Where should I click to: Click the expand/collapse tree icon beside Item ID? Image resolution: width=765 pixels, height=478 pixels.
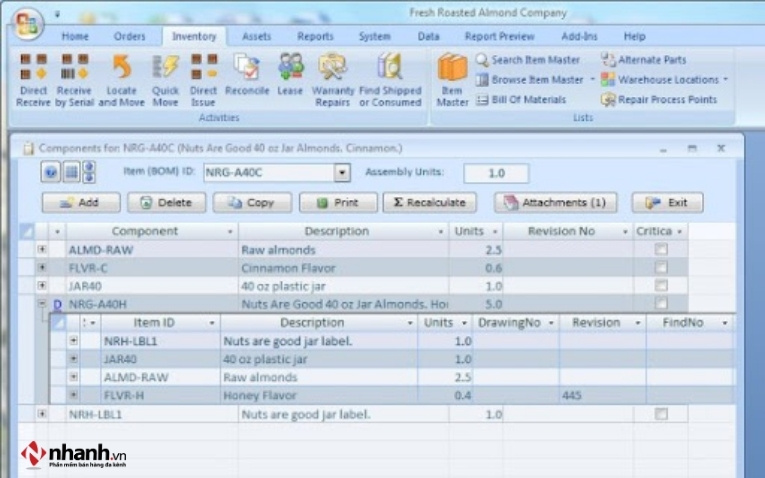tap(89, 172)
